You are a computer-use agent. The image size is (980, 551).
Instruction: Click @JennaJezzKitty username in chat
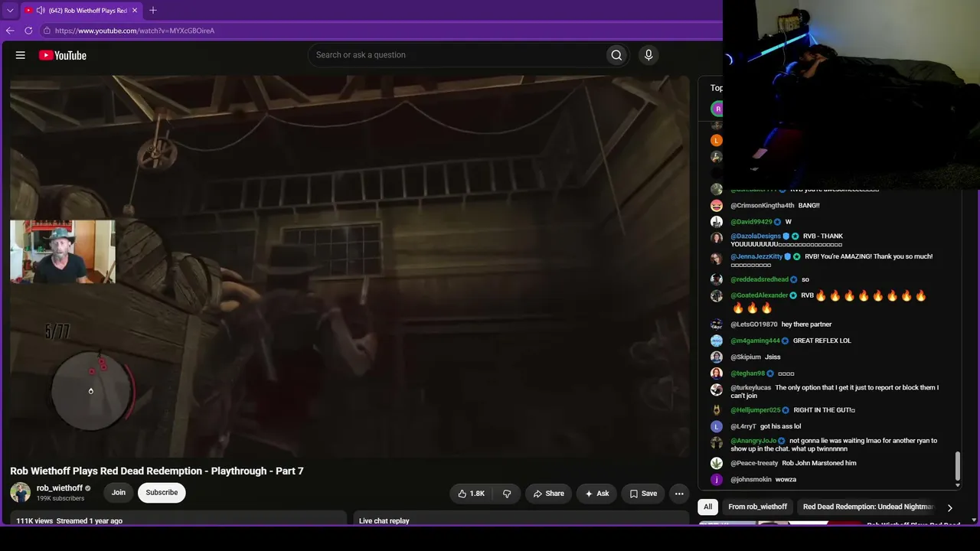click(756, 257)
